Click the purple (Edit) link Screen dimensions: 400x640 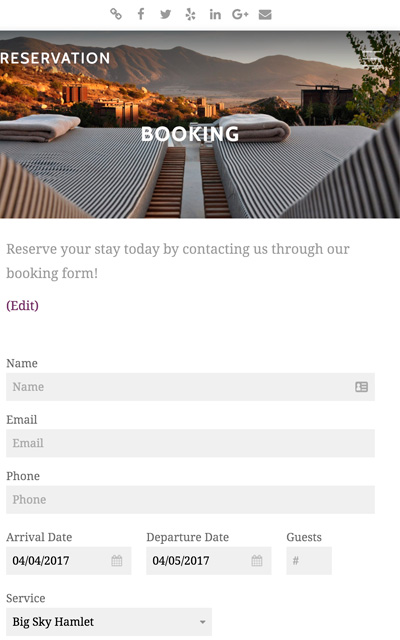pyautogui.click(x=22, y=305)
